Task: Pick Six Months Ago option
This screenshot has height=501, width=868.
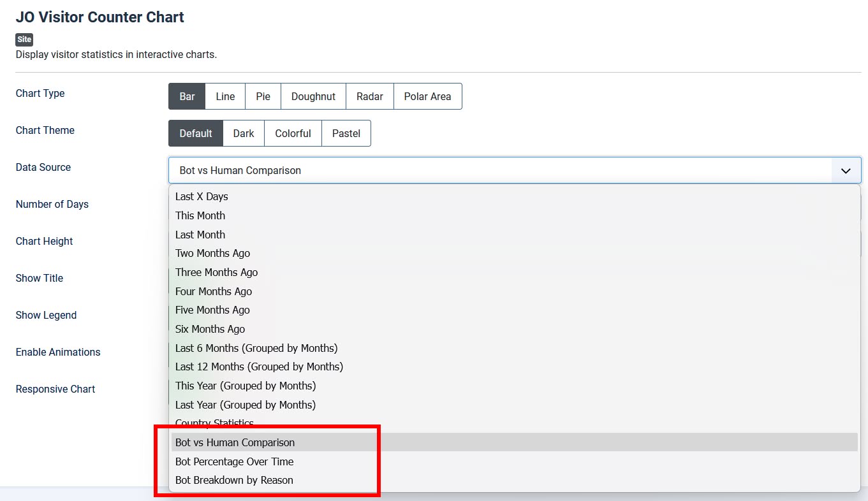Action: (x=515, y=329)
